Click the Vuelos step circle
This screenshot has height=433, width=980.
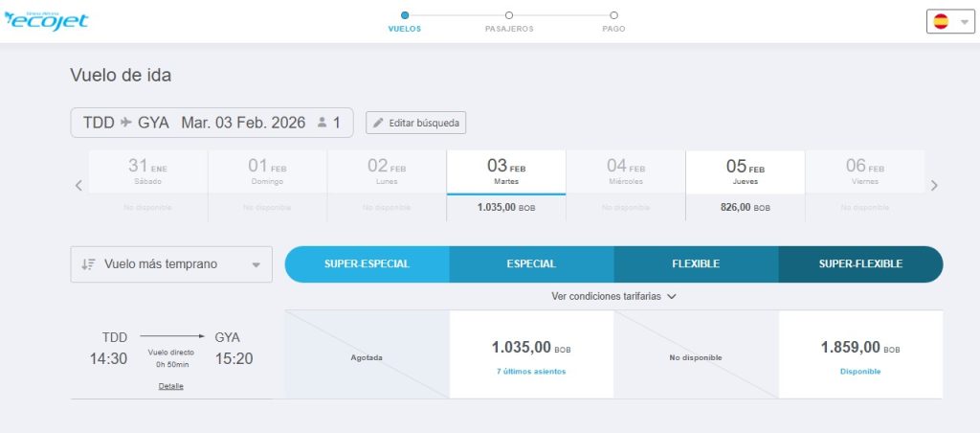tap(405, 14)
